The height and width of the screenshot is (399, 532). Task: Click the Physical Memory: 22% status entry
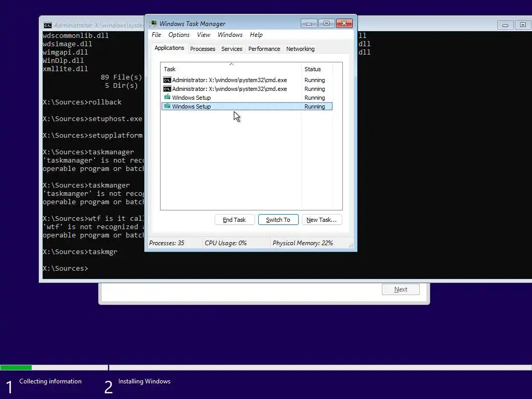tap(303, 243)
